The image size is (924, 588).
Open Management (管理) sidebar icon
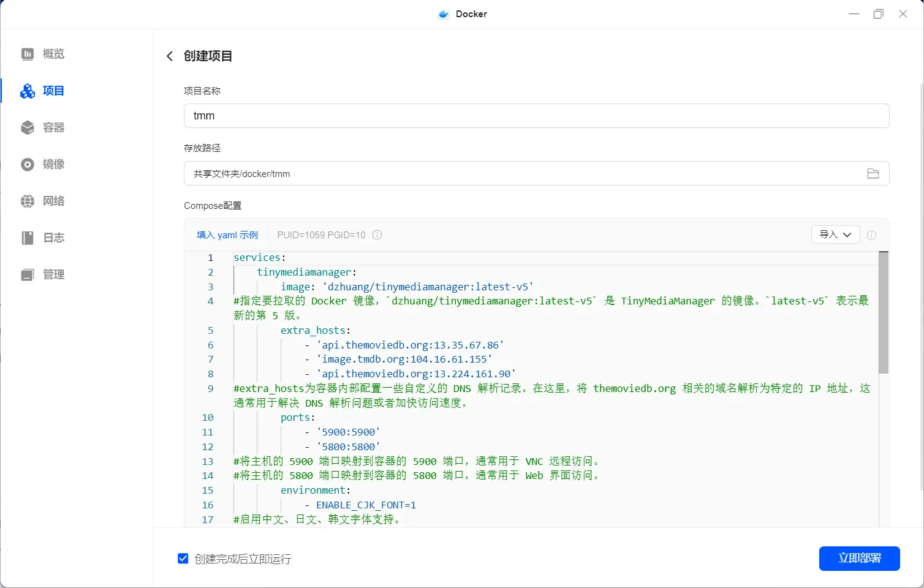point(28,274)
